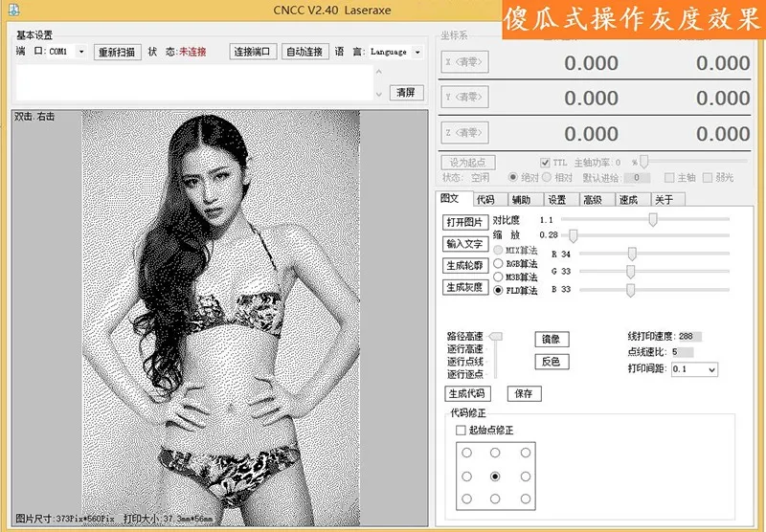Enable the 起始点修正 start point checkbox

click(461, 430)
